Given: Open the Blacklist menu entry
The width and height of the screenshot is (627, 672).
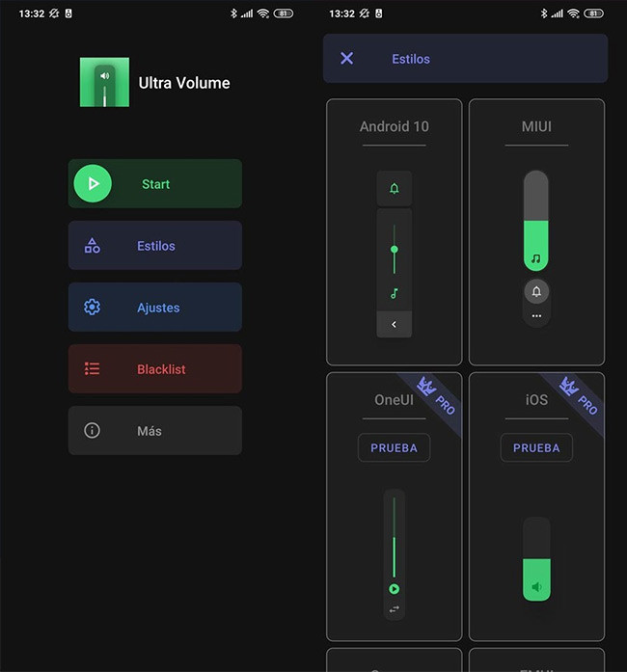Looking at the screenshot, I should [155, 368].
